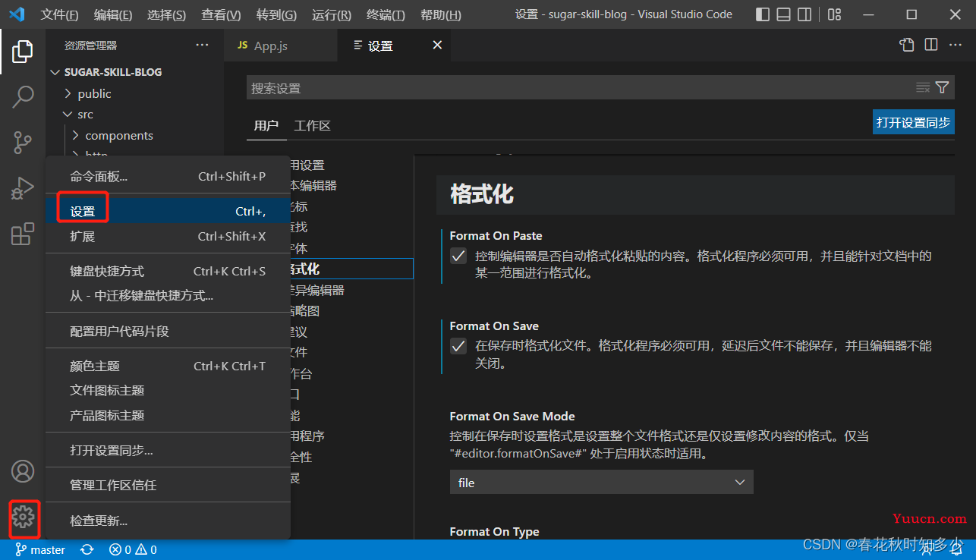Click the Format On Save Mode title
976x560 pixels.
[512, 416]
